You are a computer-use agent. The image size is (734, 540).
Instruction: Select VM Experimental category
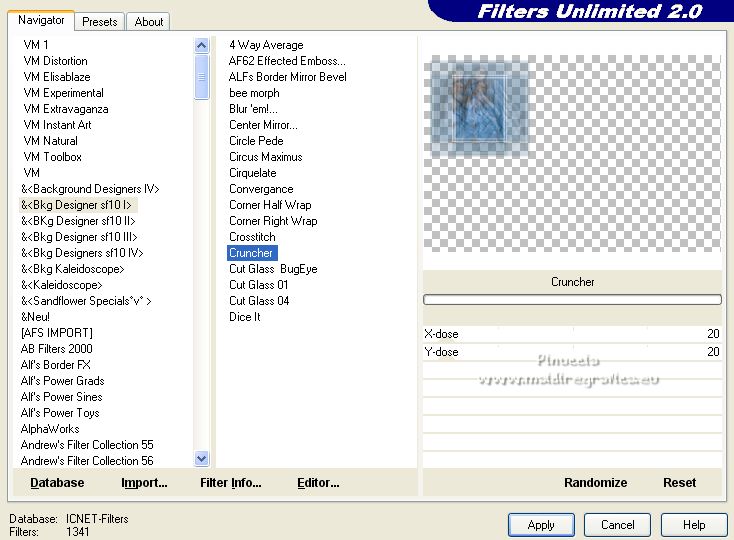click(64, 93)
